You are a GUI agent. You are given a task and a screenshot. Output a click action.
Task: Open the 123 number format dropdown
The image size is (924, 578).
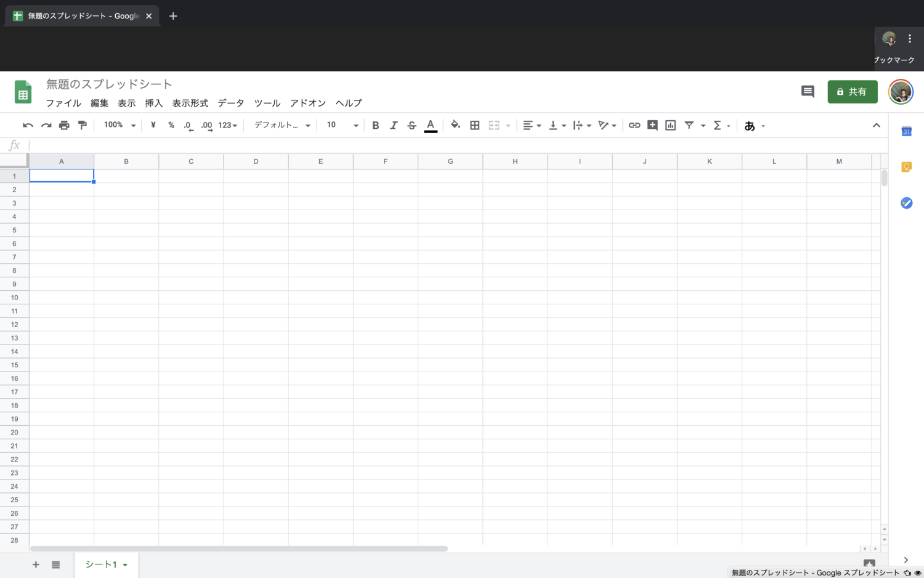coord(228,125)
